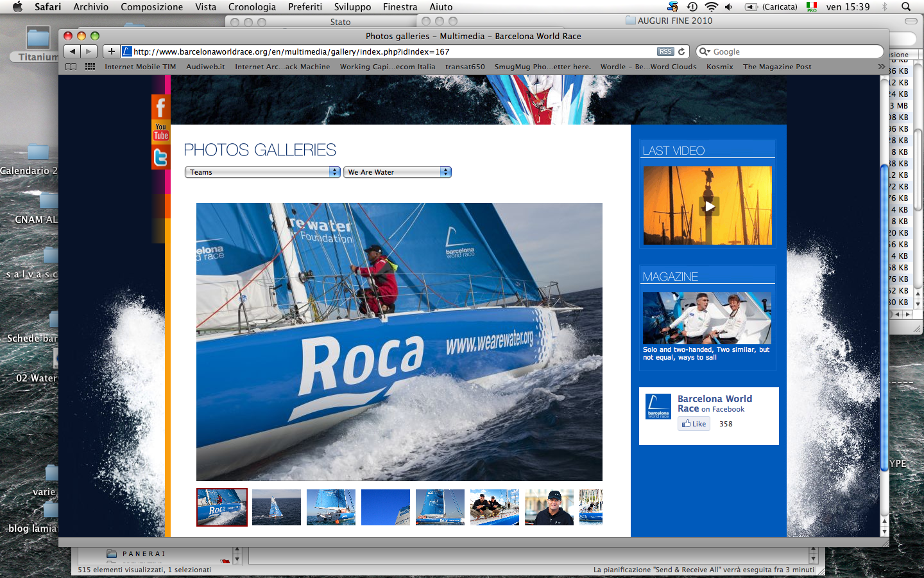
Task: Click the RSS badge in address bar
Action: point(665,51)
